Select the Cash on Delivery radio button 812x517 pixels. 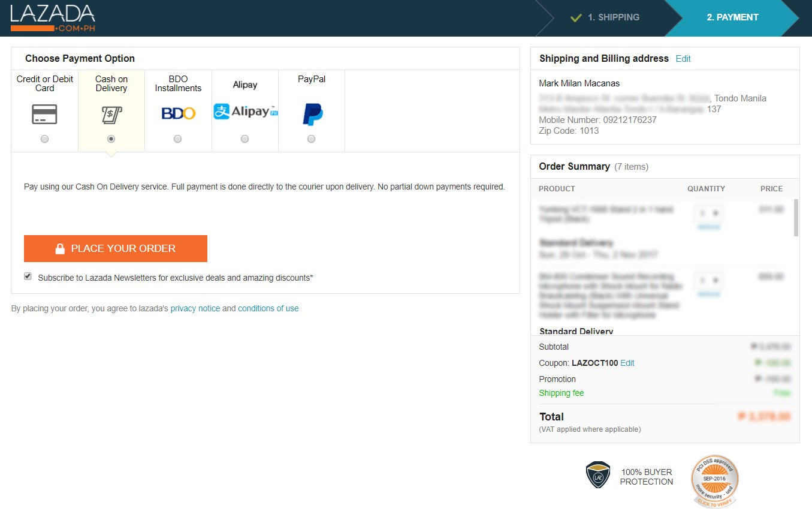(111, 139)
